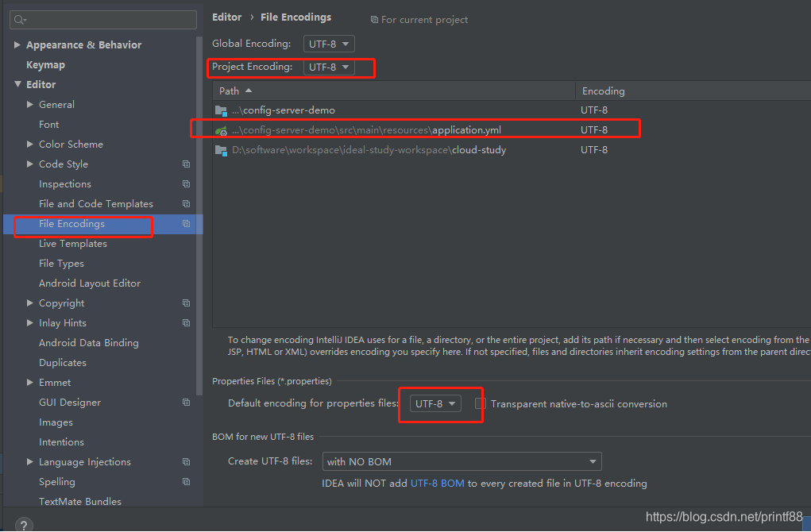The image size is (811, 532).
Task: Open Android Data Binding settings
Action: (x=89, y=343)
